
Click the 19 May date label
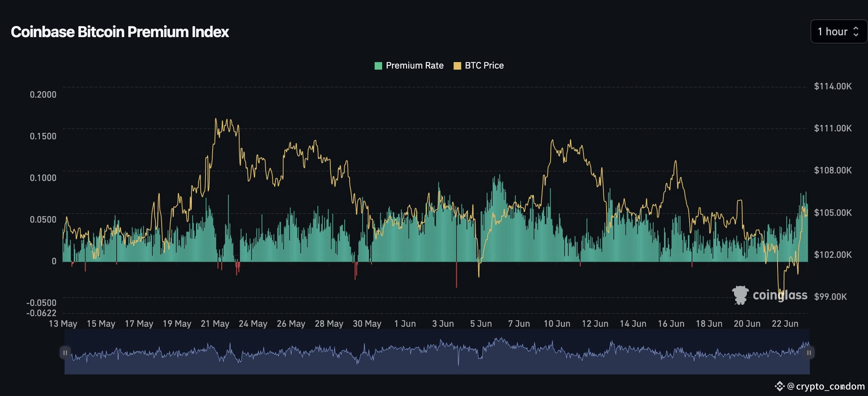point(177,324)
